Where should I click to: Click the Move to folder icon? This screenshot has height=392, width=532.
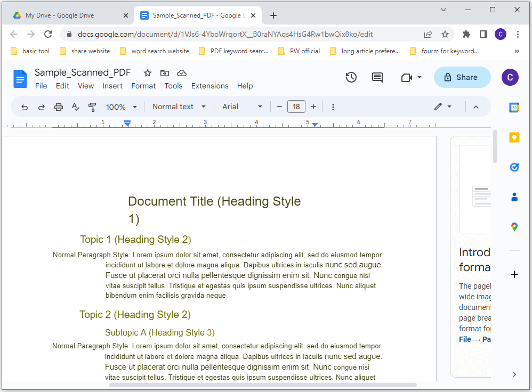(x=165, y=73)
